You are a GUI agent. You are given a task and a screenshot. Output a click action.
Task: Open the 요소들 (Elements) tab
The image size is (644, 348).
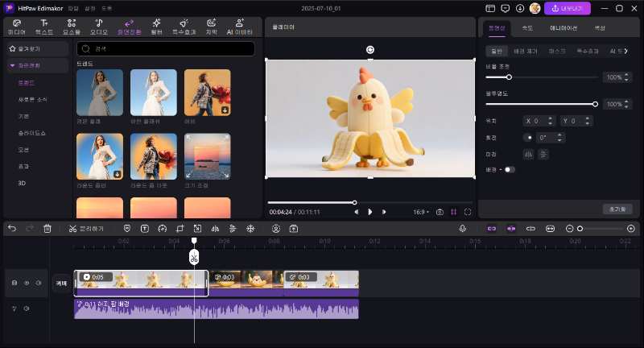pyautogui.click(x=72, y=27)
